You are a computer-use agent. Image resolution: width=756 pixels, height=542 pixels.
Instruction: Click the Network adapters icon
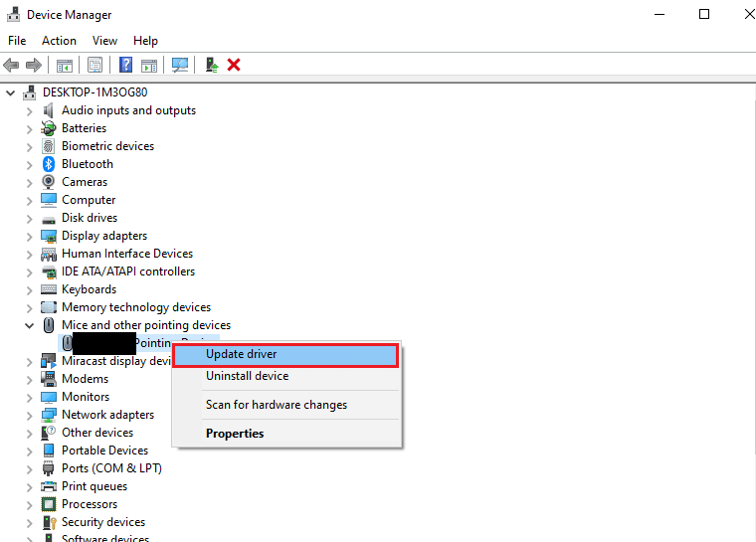point(48,415)
